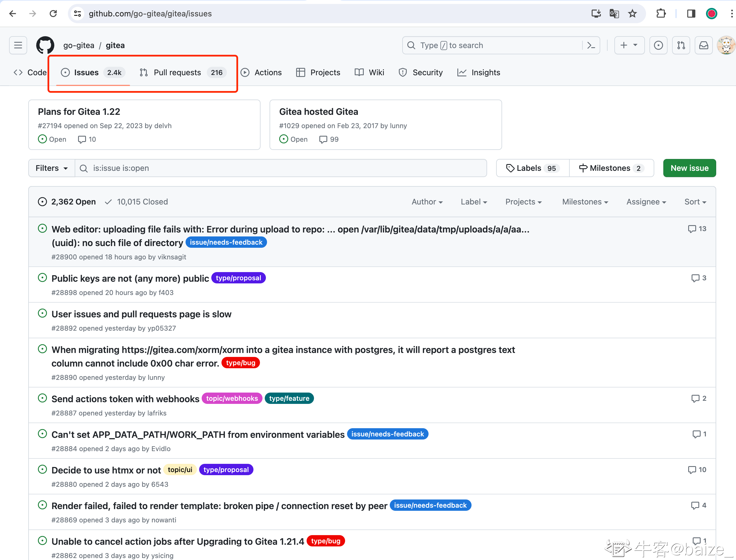Viewport: 736px width, 560px height.
Task: Show the 10,015 Closed issues
Action: click(x=136, y=202)
